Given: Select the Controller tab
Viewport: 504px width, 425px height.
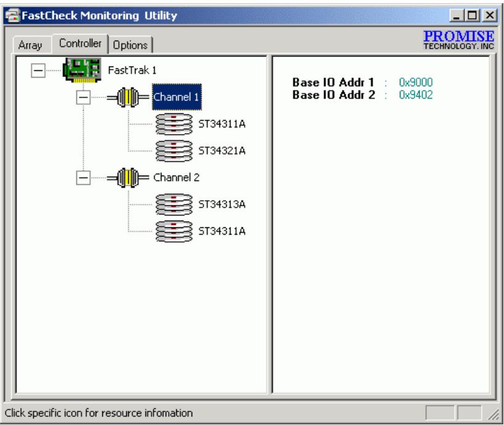Looking at the screenshot, I should [x=80, y=43].
